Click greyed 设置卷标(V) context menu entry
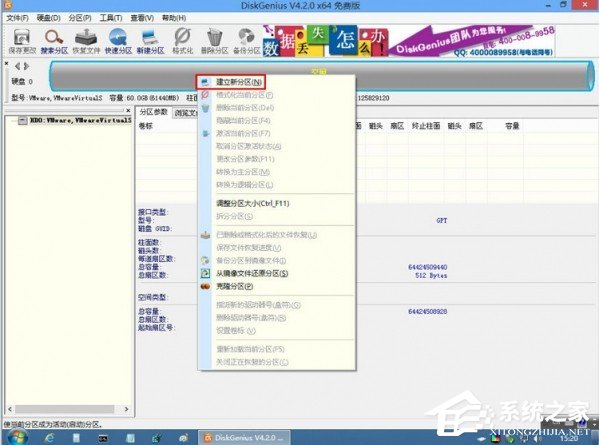This screenshot has width=599, height=445. tap(236, 331)
